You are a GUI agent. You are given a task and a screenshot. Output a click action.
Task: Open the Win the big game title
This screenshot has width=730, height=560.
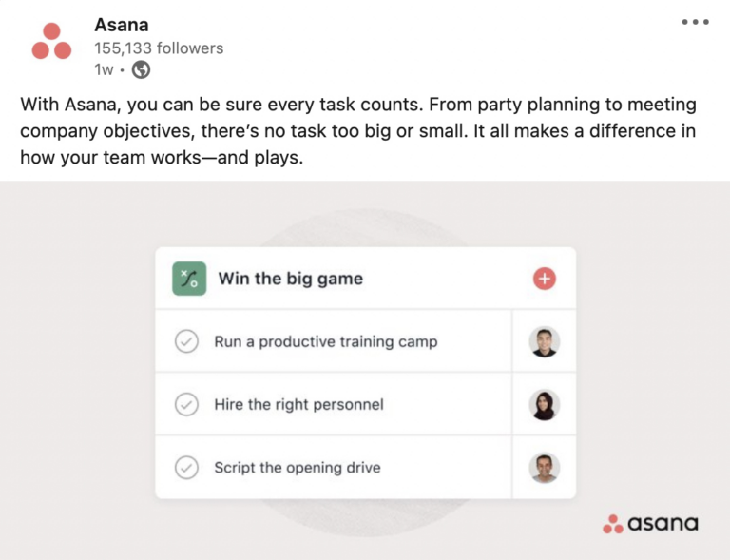(291, 279)
